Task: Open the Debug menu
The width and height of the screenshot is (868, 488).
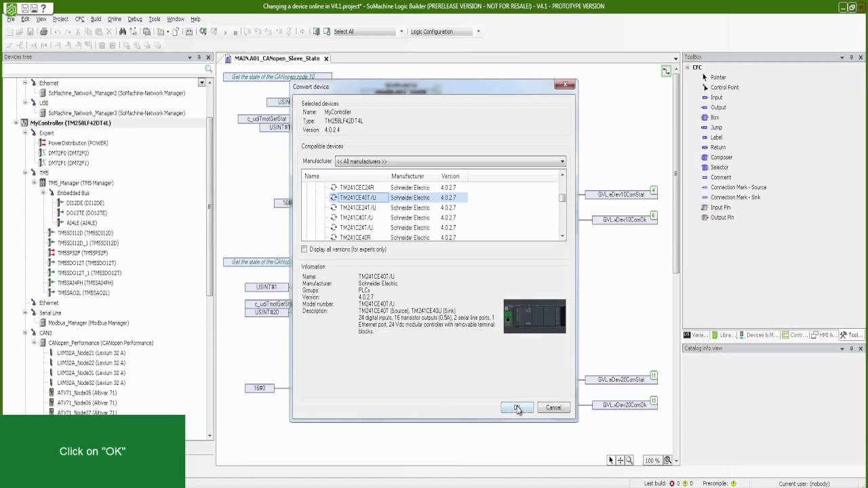Action: 135,19
